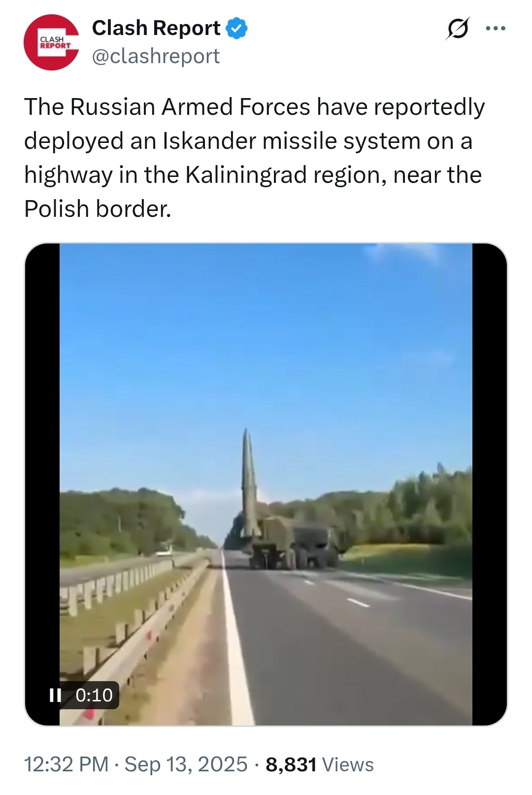Open the Clash Report profile avatar
532x795 pixels.
[51, 42]
